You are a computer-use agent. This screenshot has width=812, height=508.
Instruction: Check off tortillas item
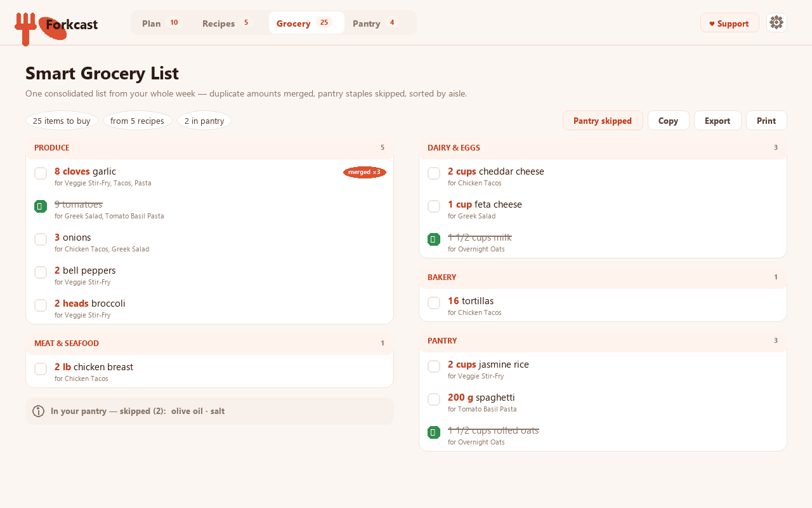point(434,303)
